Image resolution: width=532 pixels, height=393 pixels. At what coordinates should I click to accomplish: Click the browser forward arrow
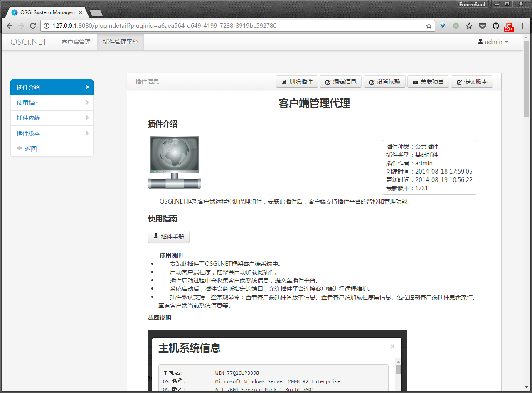point(21,26)
